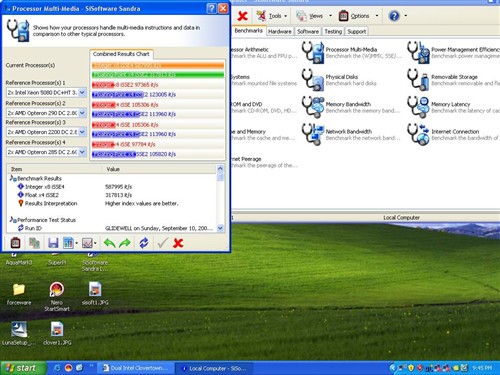This screenshot has width=500, height=375.
Task: Switch to the Testing tab
Action: click(333, 31)
